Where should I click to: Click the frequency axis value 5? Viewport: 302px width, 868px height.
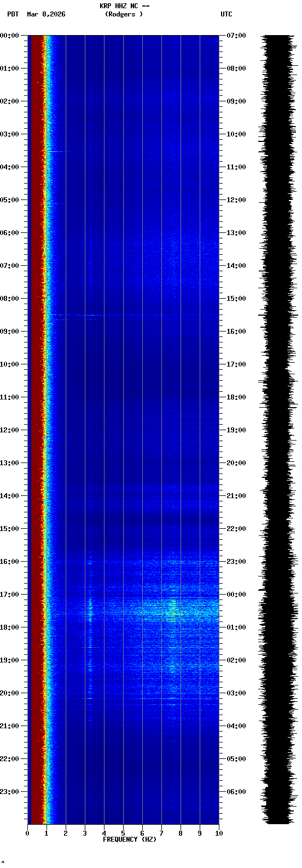pos(123,833)
